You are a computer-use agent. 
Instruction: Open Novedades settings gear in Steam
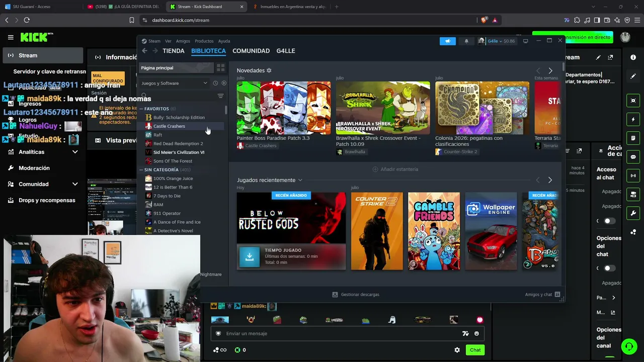[269, 70]
